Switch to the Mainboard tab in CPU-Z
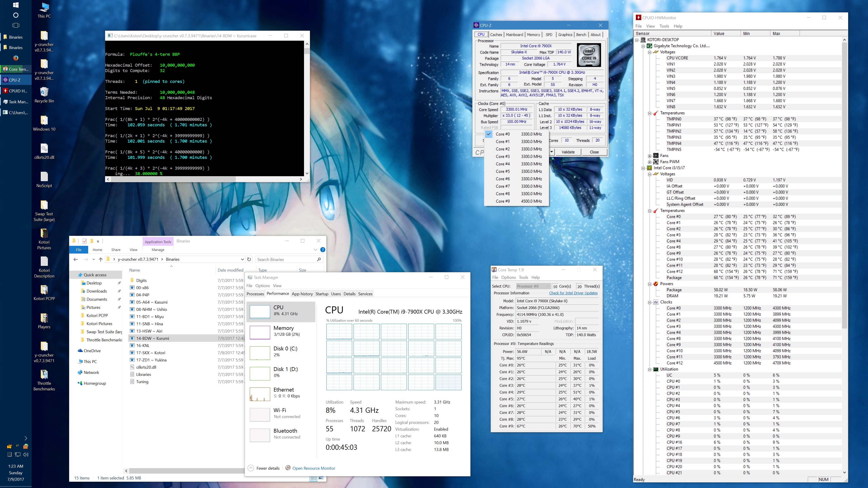 pyautogui.click(x=514, y=34)
